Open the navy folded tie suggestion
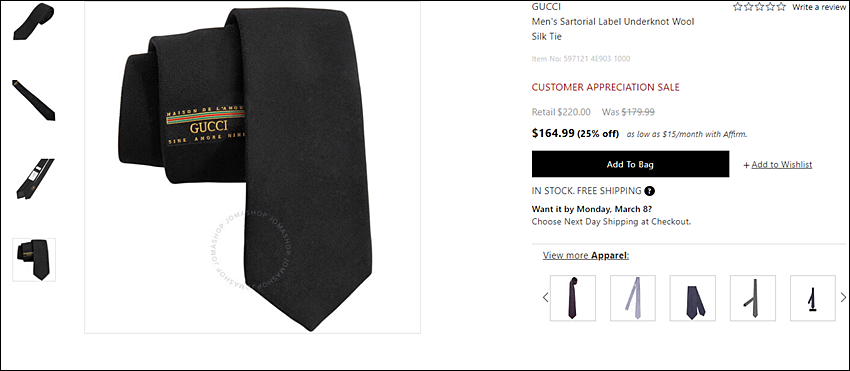 [693, 298]
